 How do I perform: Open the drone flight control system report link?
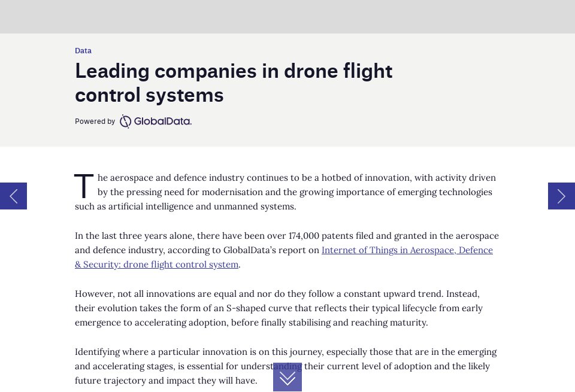coord(156,264)
